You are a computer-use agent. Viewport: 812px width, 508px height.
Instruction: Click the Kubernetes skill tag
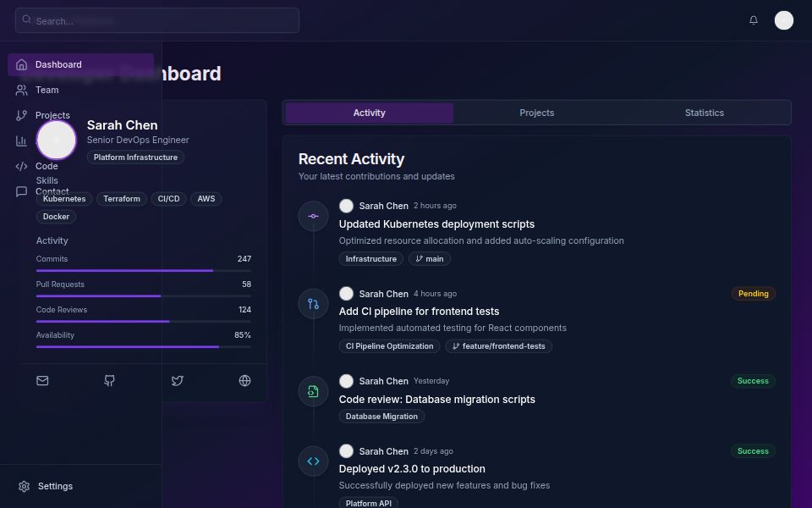point(64,199)
